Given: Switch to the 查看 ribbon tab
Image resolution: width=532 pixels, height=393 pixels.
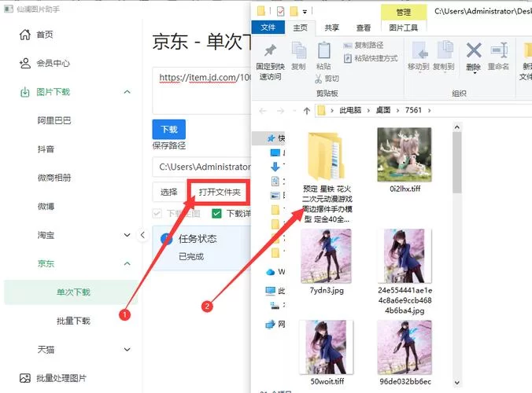Looking at the screenshot, I should 364,28.
